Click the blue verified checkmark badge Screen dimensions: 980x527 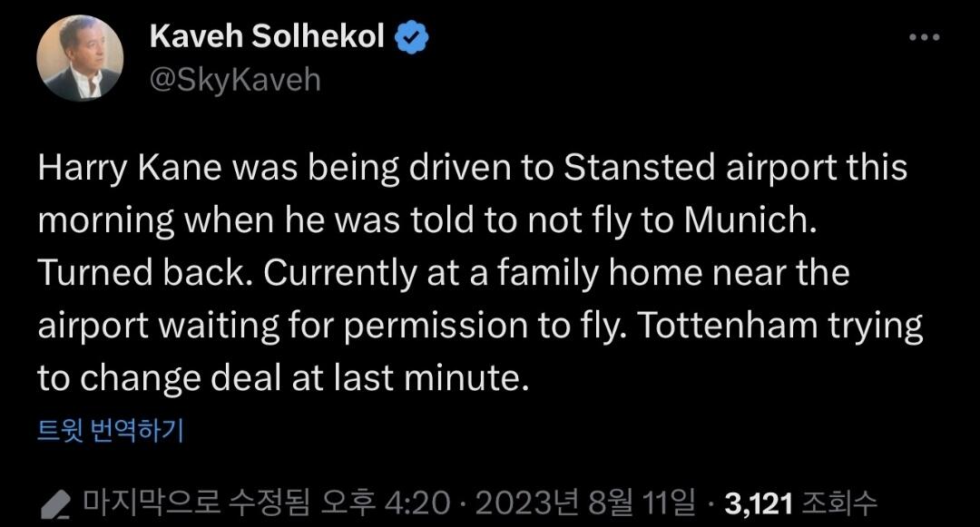click(411, 37)
